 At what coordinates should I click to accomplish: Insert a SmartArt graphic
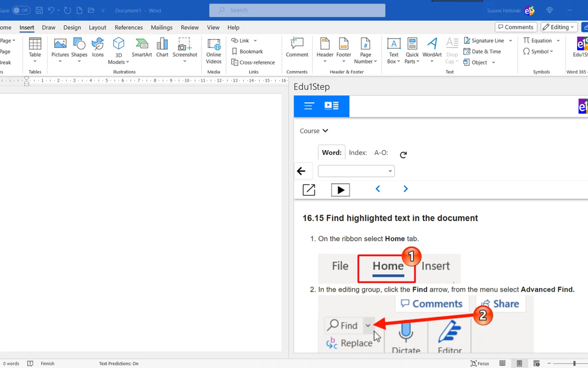tap(141, 48)
